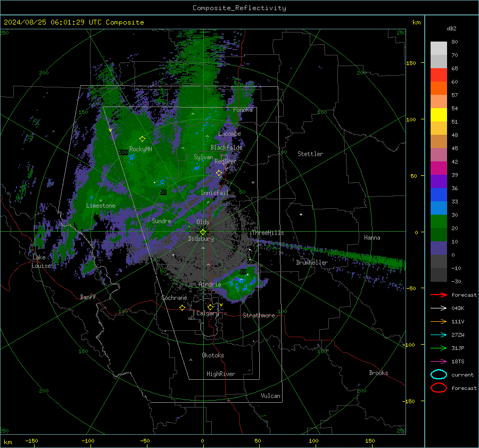Click the yellow diamond marker near RockyMH
Viewport: 479px width, 448px height.
[142, 139]
